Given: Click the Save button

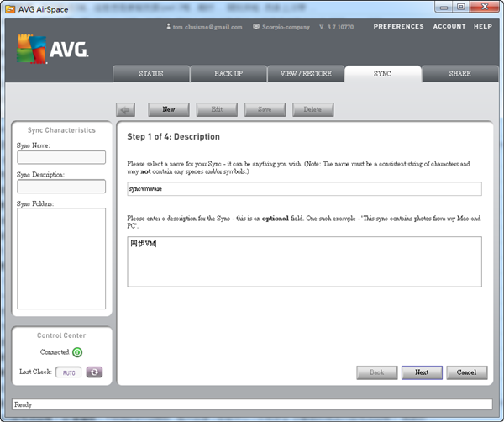Looking at the screenshot, I should (x=265, y=109).
